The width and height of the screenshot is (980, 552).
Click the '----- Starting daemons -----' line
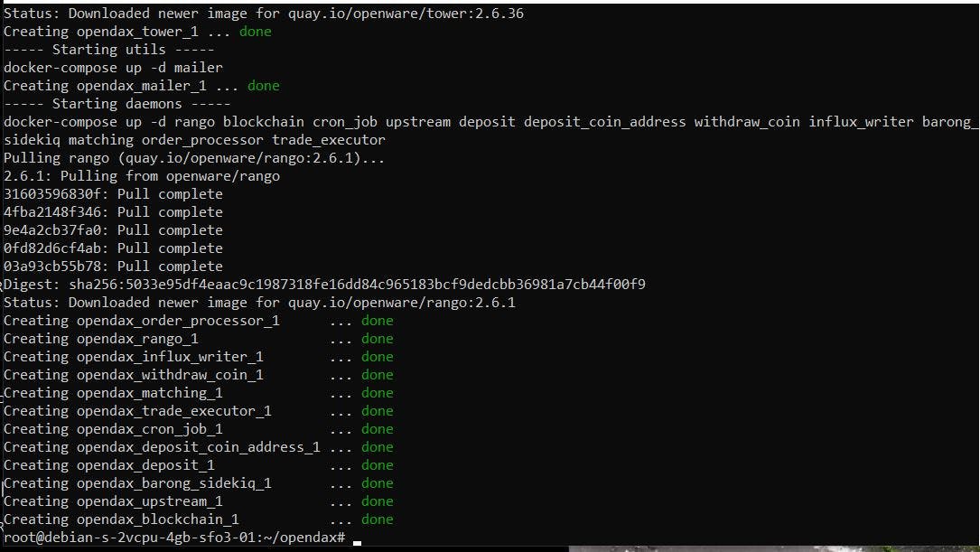click(x=117, y=104)
